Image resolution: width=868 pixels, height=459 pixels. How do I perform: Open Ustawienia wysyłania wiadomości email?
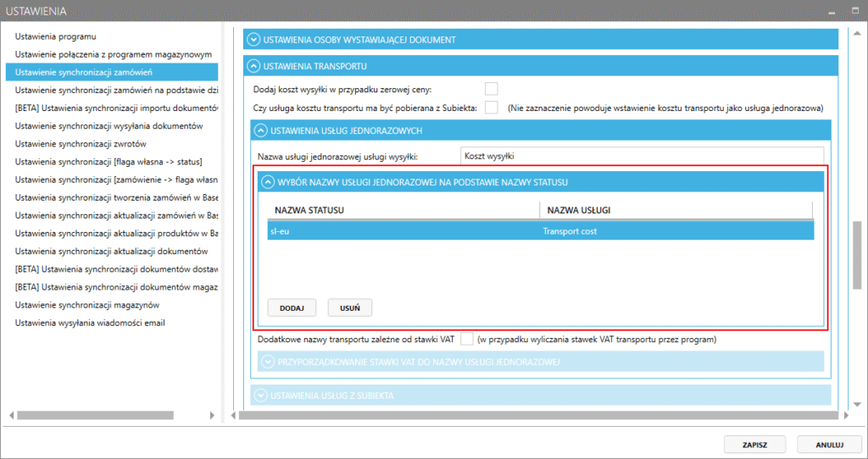[x=90, y=323]
